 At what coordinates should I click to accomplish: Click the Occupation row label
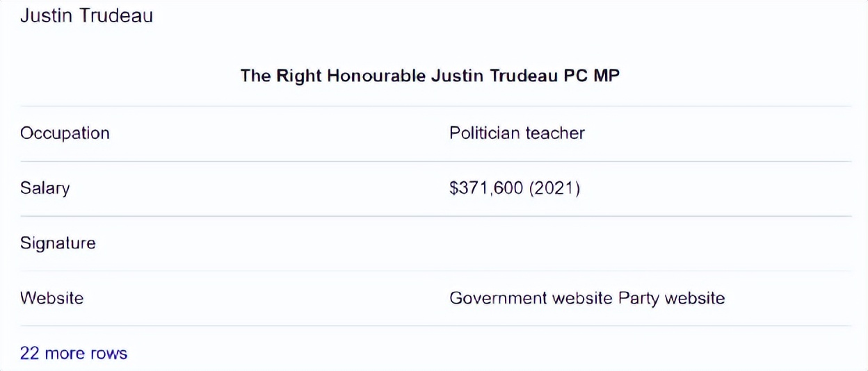pyautogui.click(x=65, y=133)
